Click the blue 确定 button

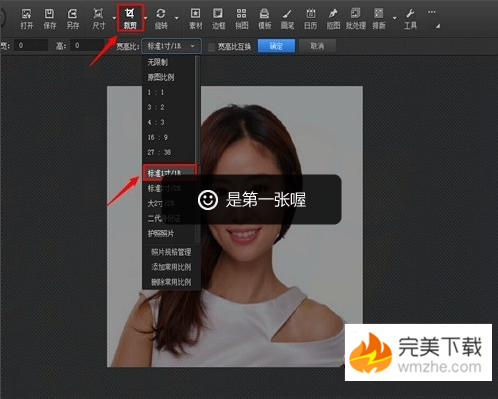[276, 46]
